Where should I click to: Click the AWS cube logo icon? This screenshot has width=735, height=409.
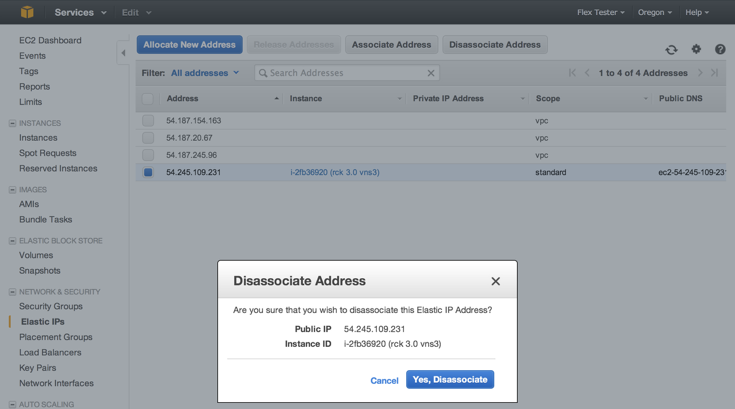click(x=27, y=12)
